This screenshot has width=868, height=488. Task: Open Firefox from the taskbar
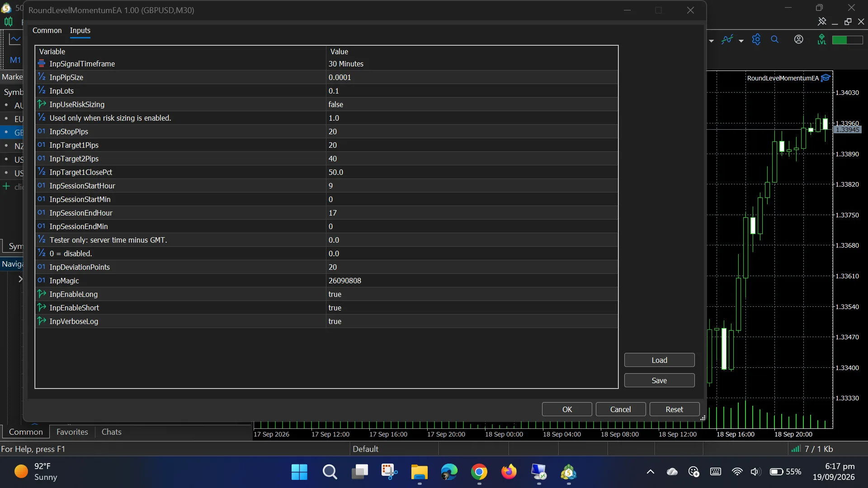509,472
